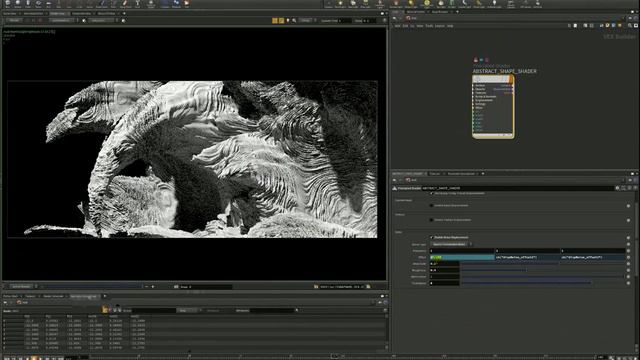Viewport: 640px width, 360px height.
Task: Adjust the Turbulence slider
Action: coord(543,283)
